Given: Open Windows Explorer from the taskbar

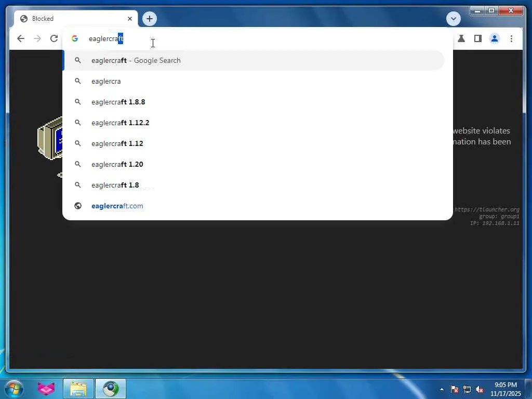Looking at the screenshot, I should 78,389.
